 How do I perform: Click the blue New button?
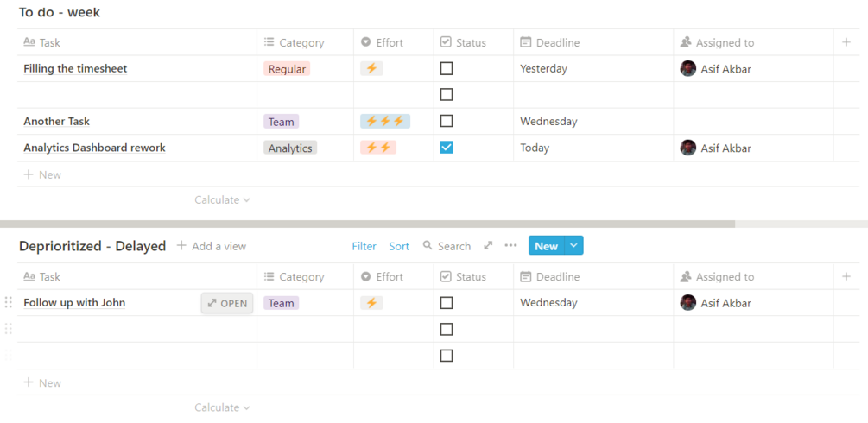(x=546, y=246)
